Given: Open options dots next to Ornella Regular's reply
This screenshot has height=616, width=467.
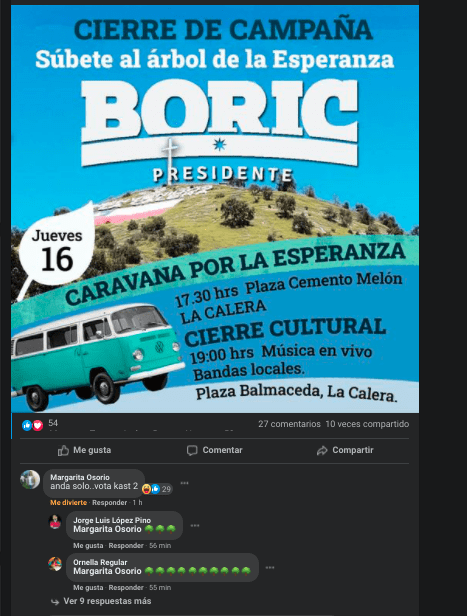Looking at the screenshot, I should 270,567.
